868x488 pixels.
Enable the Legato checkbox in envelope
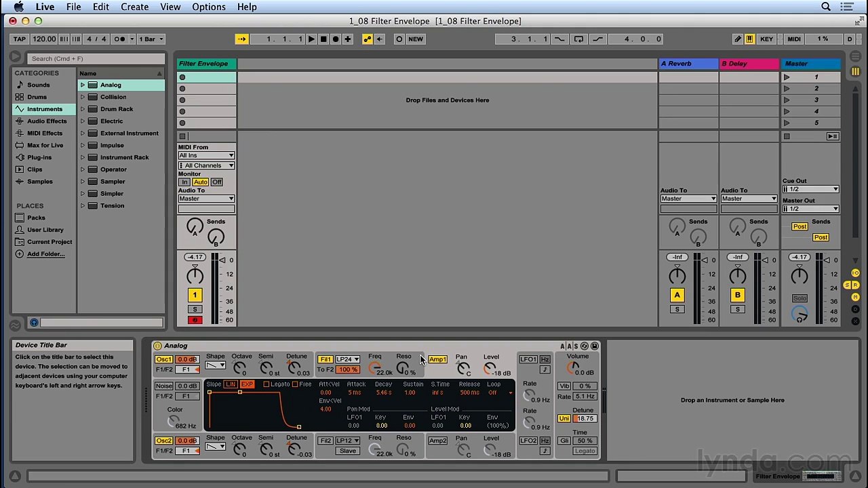point(267,385)
